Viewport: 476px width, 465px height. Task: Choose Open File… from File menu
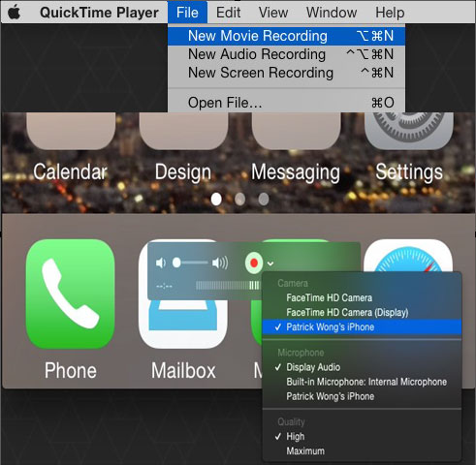point(286,103)
